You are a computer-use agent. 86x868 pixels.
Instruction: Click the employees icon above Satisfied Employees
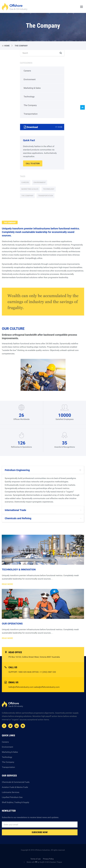(x=64, y=407)
